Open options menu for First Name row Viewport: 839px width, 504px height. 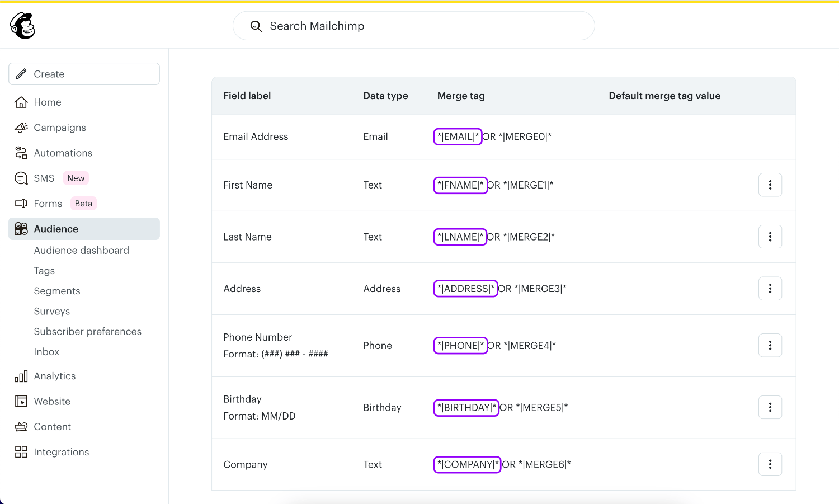(770, 185)
